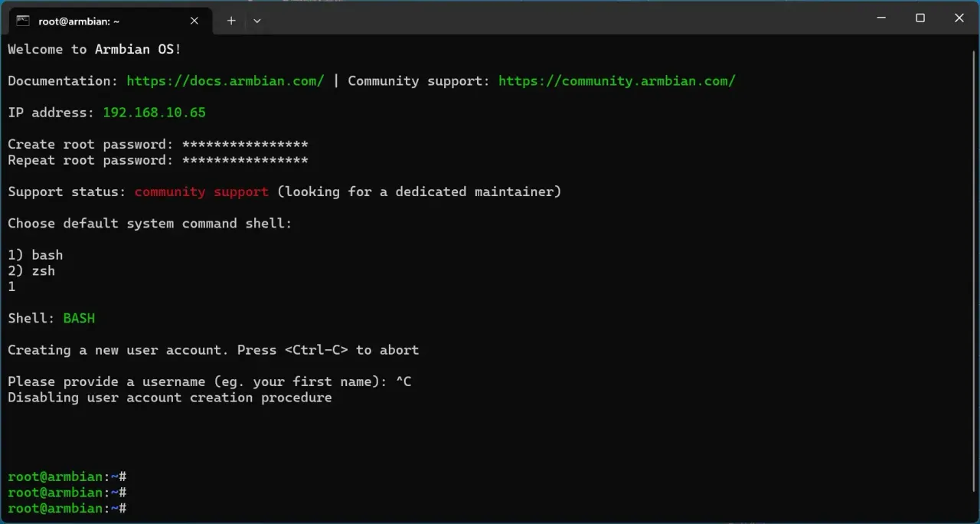
Task: Click "Choose default system command shell:" text
Action: [150, 224]
